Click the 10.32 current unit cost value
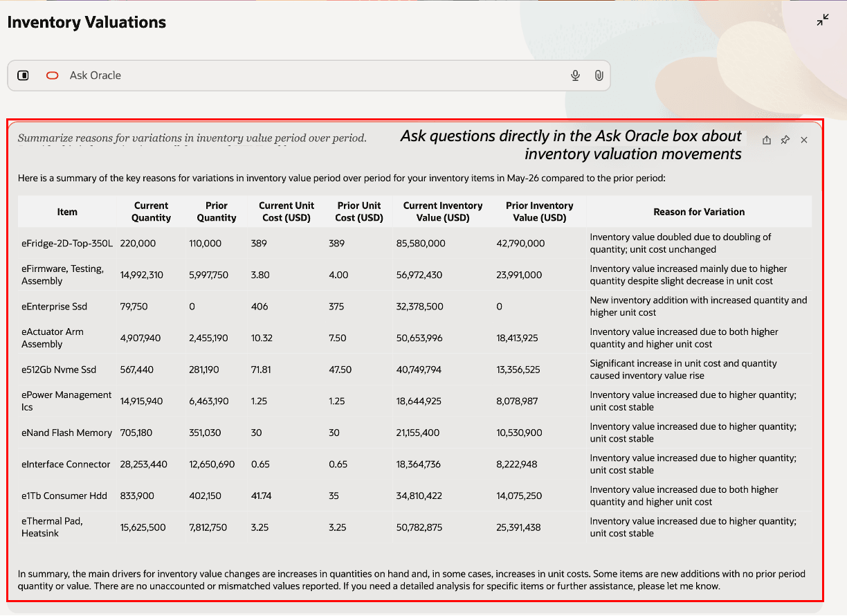Screen dimensions: 847x616 (x=262, y=338)
